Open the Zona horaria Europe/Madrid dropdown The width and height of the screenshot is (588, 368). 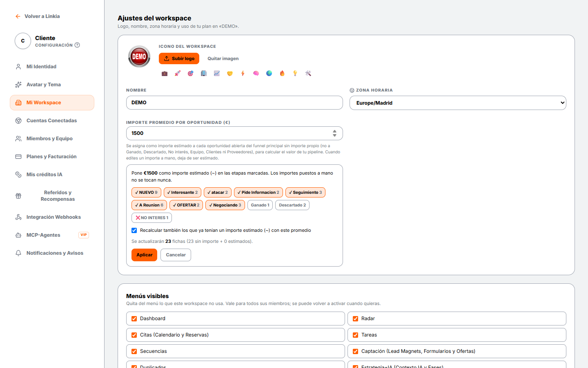click(458, 103)
